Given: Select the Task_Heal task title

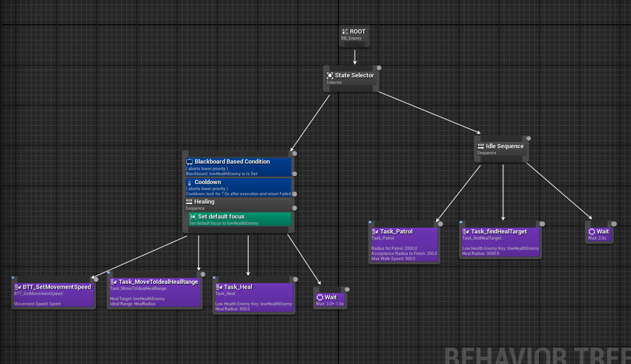Looking at the screenshot, I should 238,287.
